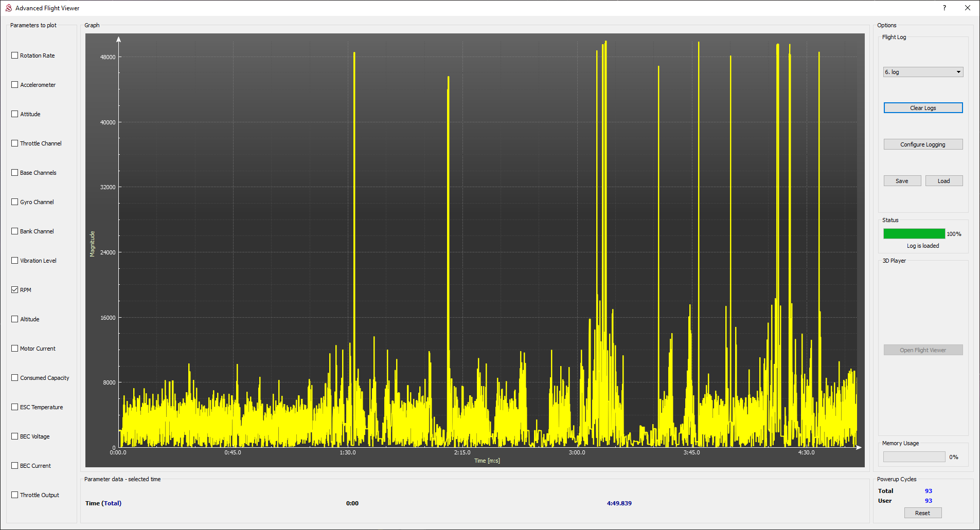Tick the Vibration Level checkbox
The image size is (980, 530).
(x=15, y=261)
